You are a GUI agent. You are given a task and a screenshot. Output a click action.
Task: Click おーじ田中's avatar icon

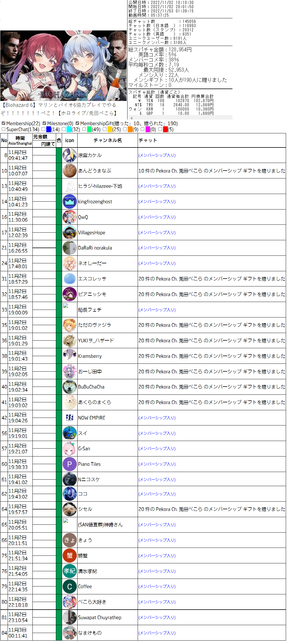[x=70, y=372]
